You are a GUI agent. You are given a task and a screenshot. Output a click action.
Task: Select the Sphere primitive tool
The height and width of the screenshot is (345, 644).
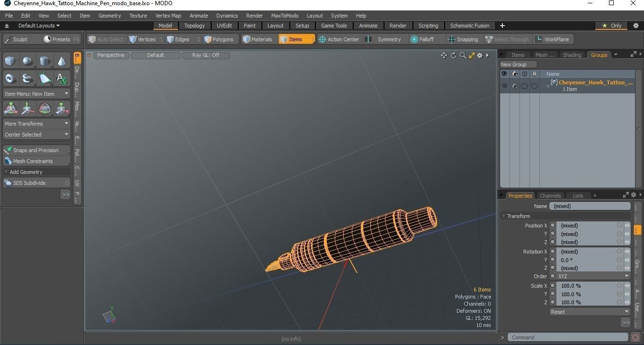[x=27, y=61]
